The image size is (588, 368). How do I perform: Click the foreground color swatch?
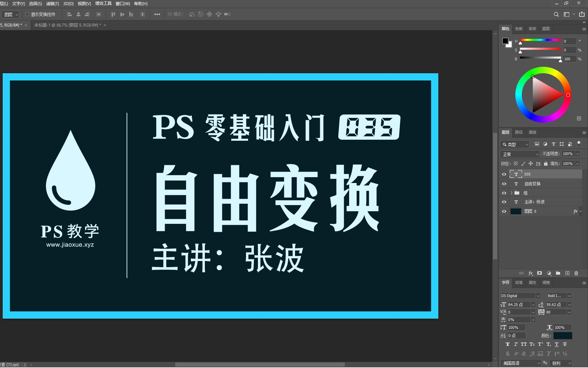[x=505, y=41]
